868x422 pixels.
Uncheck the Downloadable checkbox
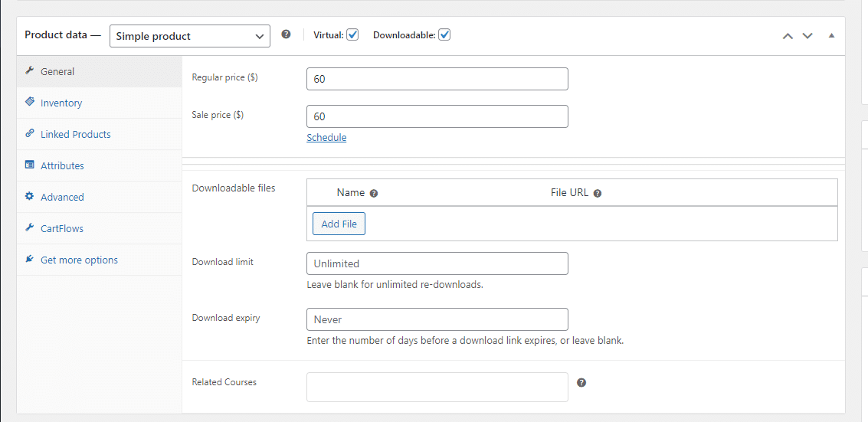444,34
